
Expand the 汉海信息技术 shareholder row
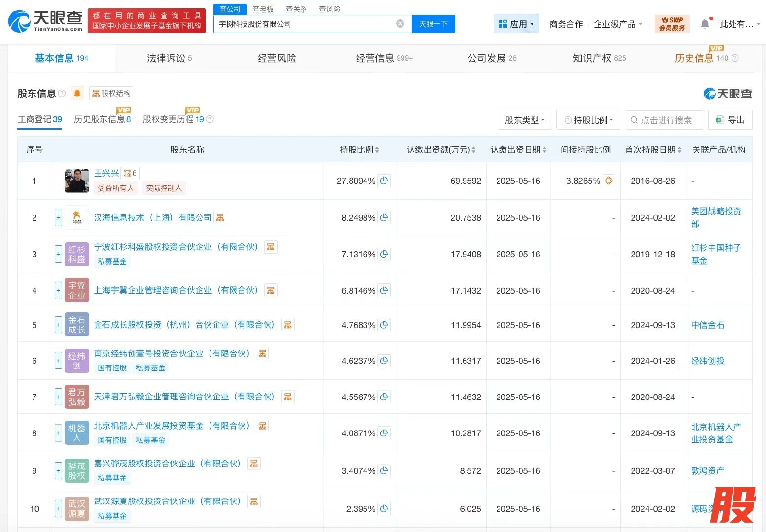pos(58,217)
